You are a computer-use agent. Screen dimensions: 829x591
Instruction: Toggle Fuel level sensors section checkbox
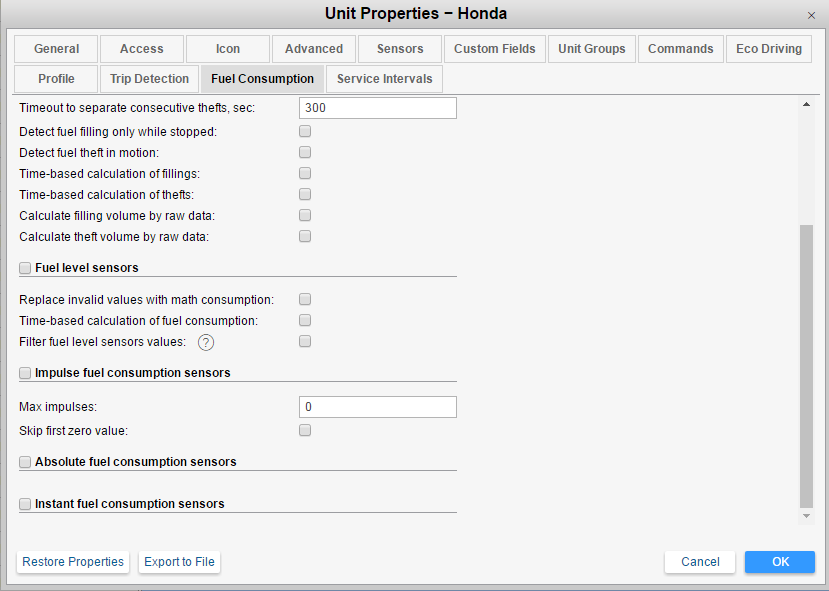(x=25, y=268)
